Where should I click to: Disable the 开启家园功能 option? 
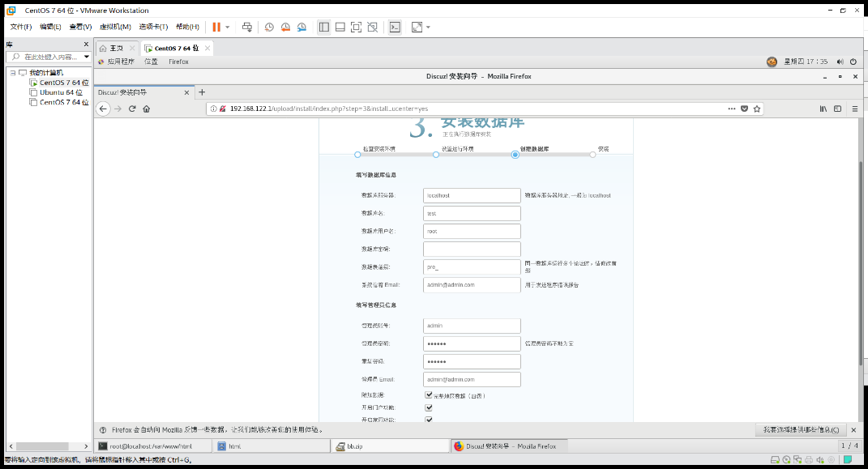(x=429, y=420)
